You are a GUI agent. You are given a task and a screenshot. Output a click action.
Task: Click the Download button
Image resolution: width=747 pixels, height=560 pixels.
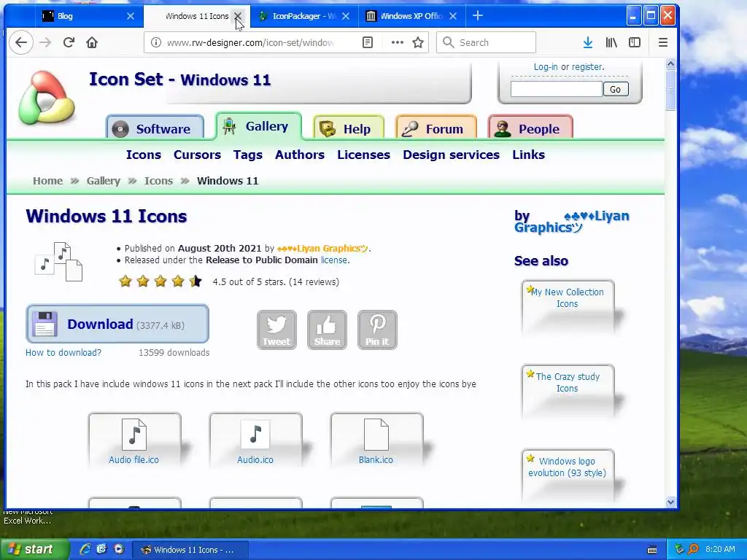(x=117, y=324)
